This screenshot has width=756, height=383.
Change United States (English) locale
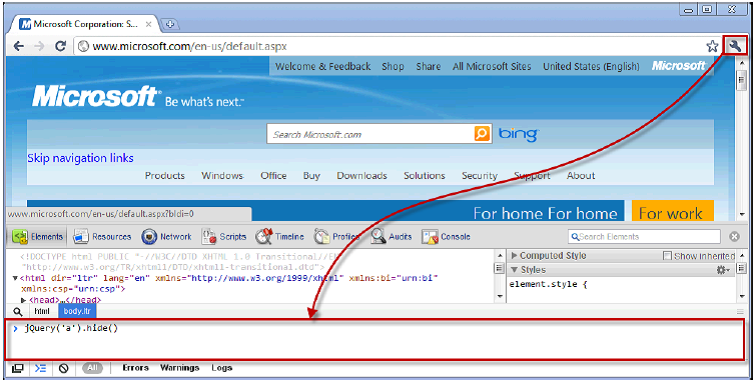pyautogui.click(x=591, y=67)
